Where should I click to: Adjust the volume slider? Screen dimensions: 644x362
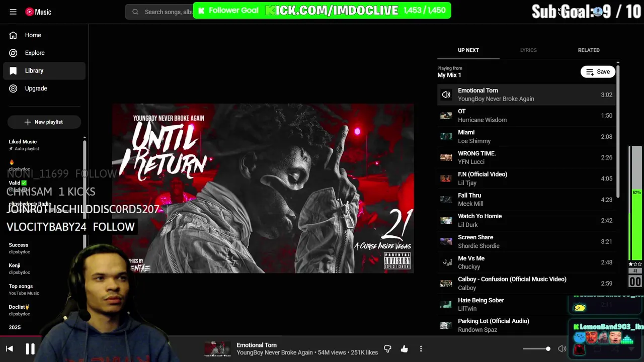[536, 348]
